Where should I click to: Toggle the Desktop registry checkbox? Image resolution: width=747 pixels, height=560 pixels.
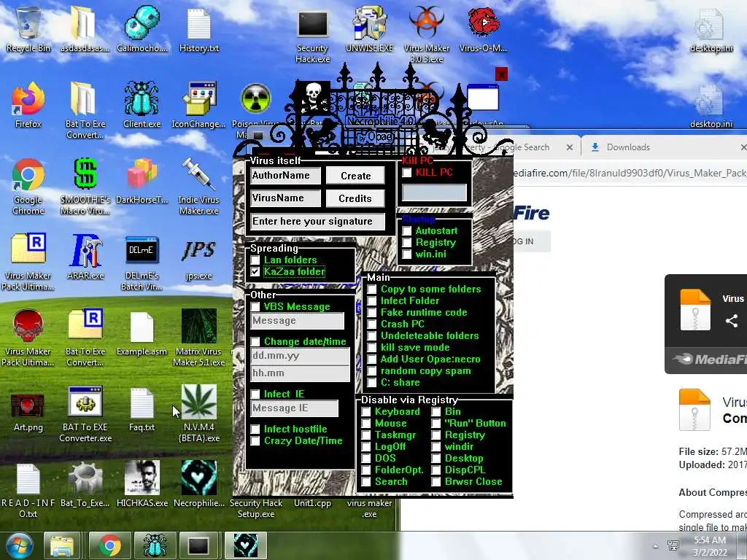click(x=436, y=458)
